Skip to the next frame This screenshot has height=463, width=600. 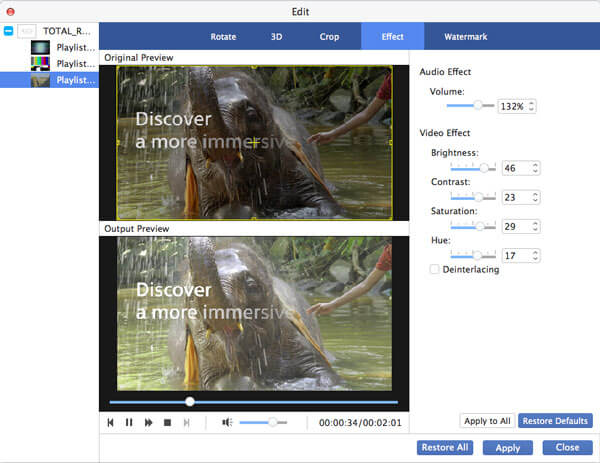tap(186, 422)
